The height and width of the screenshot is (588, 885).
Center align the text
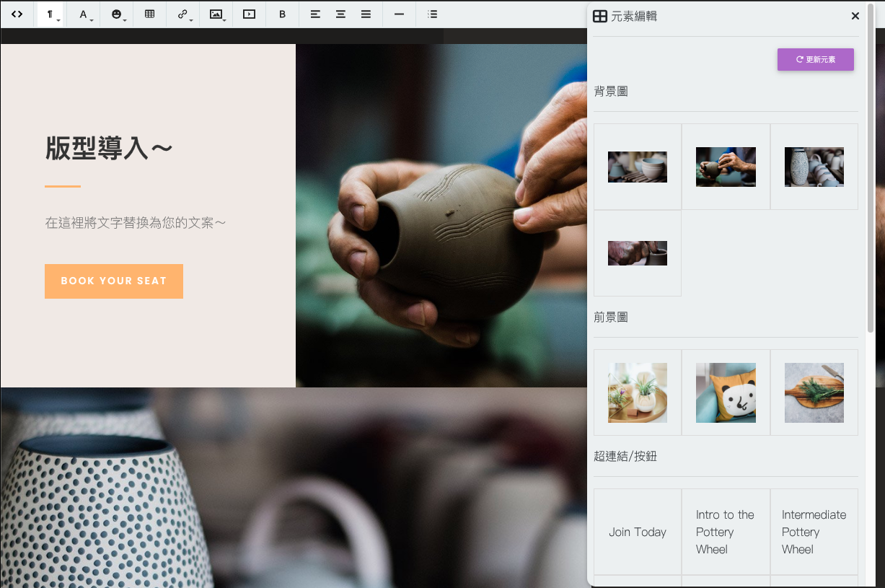(340, 14)
